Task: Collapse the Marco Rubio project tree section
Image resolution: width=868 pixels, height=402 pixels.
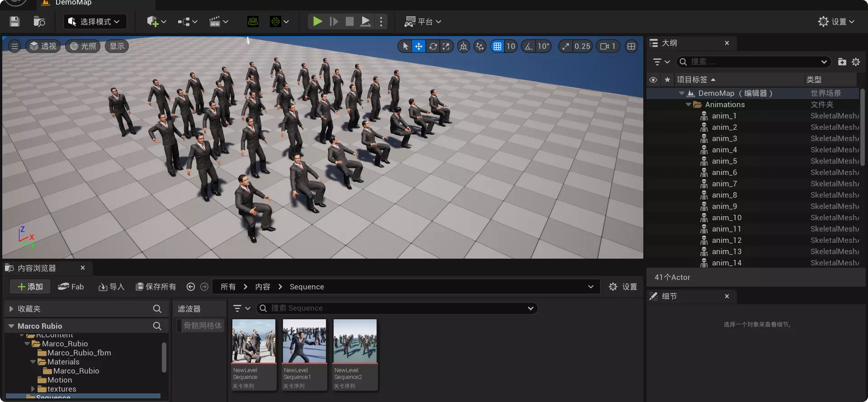Action: point(11,326)
